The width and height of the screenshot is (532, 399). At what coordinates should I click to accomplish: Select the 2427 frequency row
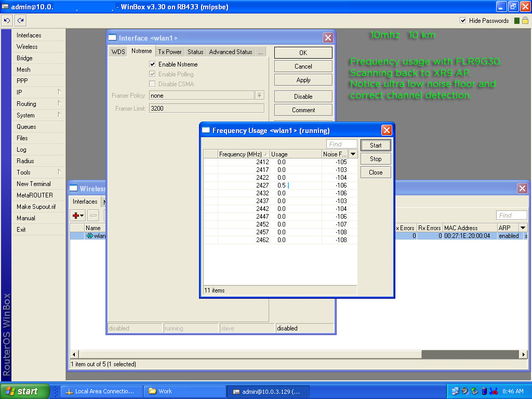click(280, 185)
